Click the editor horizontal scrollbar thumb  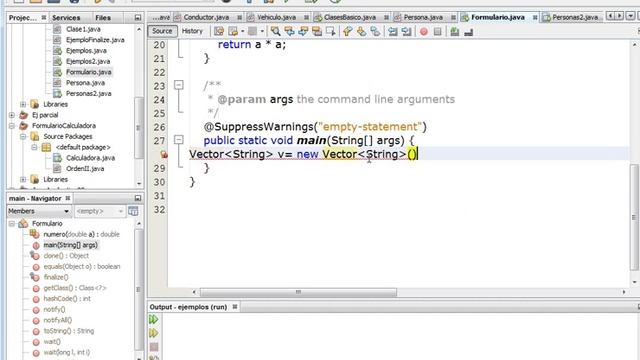298,292
